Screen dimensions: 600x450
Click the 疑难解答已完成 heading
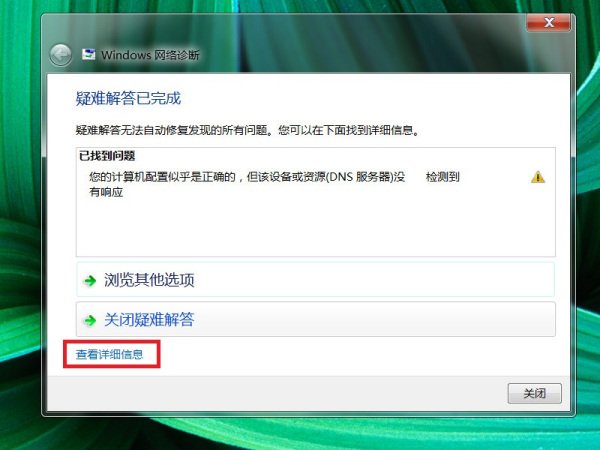(x=128, y=98)
